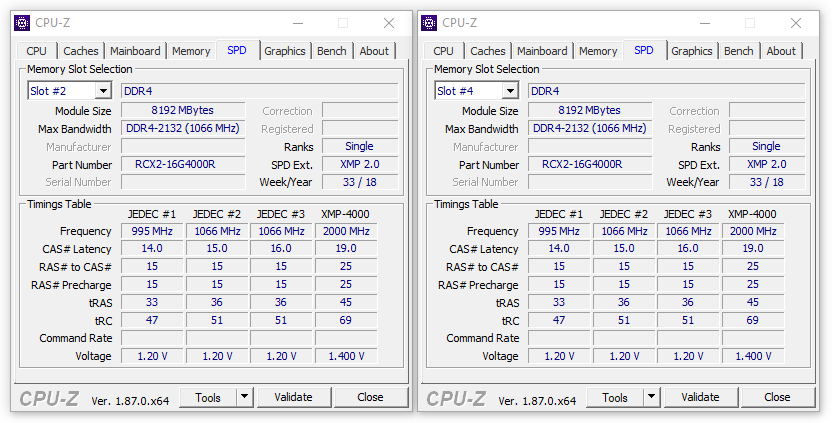
Task: Click JEDEC #1 CAS# Latency 14.0 in right window
Action: click(x=559, y=248)
